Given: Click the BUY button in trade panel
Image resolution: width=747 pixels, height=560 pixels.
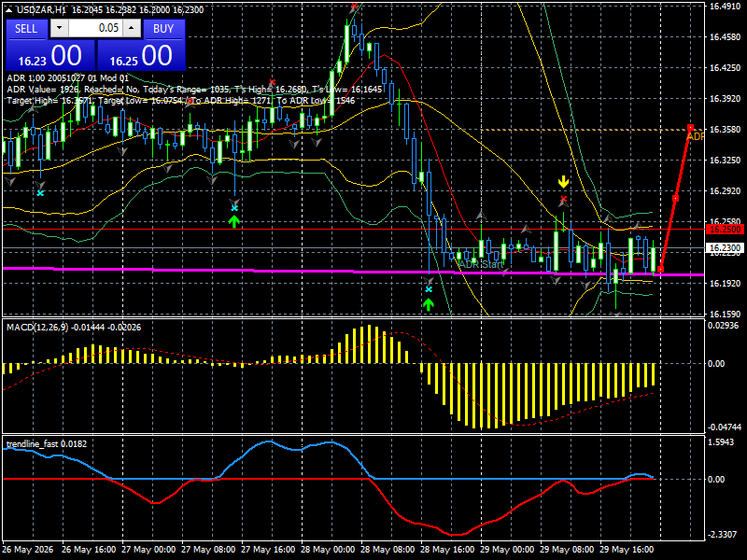Looking at the screenshot, I should [x=163, y=29].
